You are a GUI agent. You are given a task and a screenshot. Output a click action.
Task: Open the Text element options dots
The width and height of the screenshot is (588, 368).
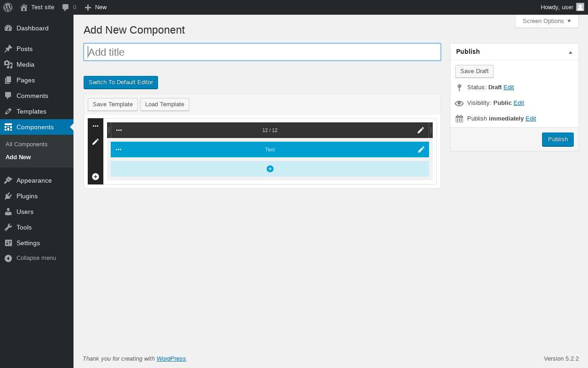[119, 149]
